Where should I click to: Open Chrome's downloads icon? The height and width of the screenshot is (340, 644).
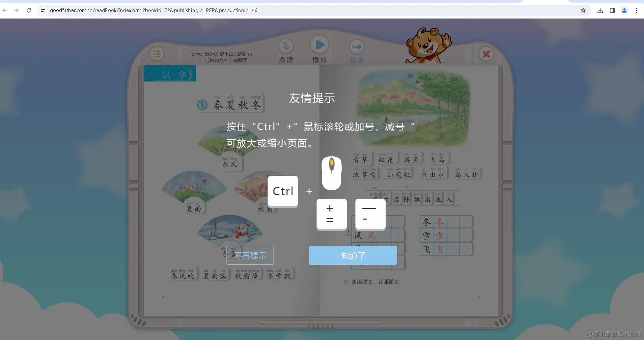[x=599, y=10]
